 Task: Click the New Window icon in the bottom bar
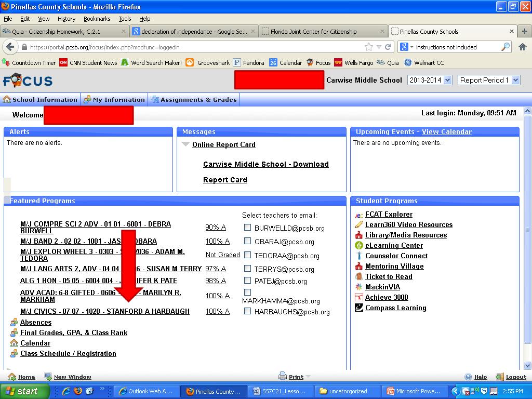click(x=48, y=377)
